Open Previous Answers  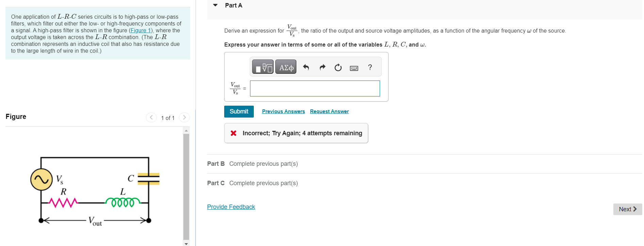coord(283,111)
